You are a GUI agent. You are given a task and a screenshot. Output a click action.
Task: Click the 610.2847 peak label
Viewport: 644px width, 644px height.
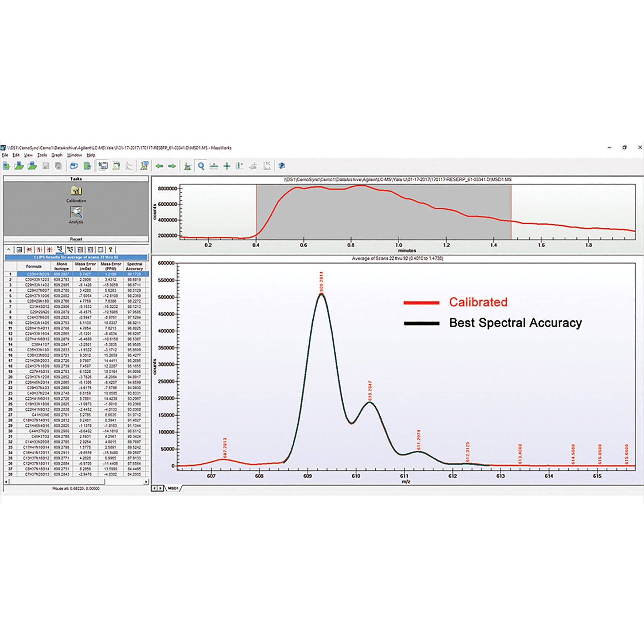point(370,390)
